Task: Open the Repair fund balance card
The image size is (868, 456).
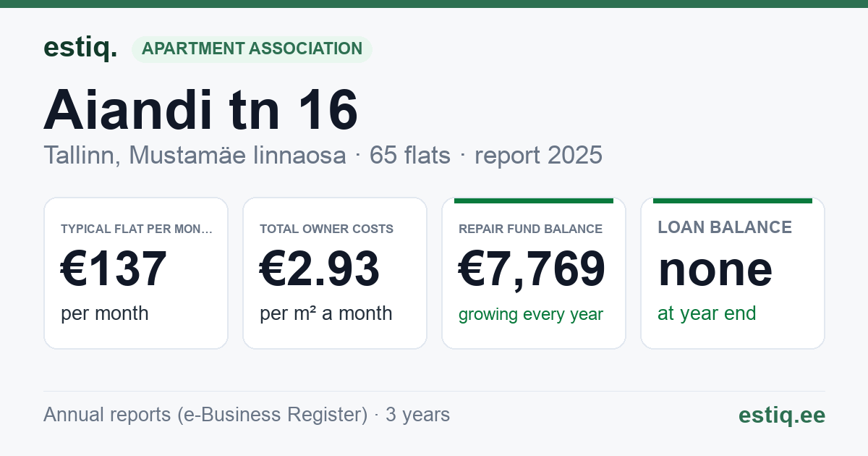Action: pyautogui.click(x=534, y=273)
